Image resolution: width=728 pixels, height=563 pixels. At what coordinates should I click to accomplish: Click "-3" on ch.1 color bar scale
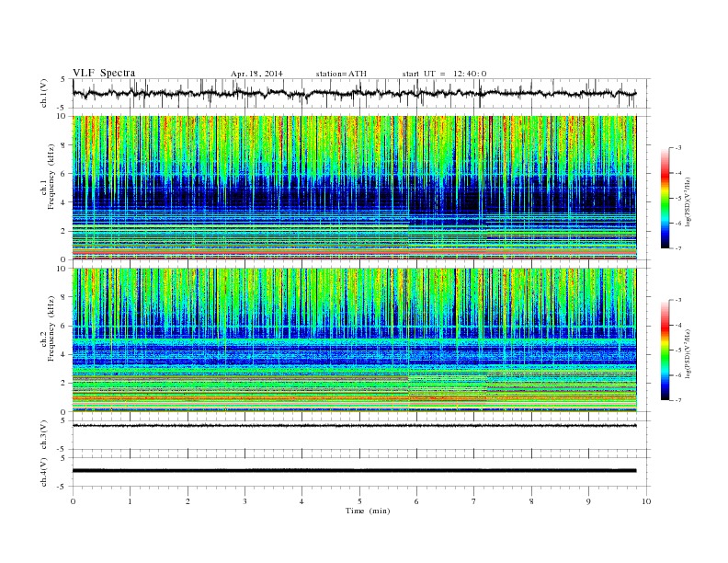(678, 148)
